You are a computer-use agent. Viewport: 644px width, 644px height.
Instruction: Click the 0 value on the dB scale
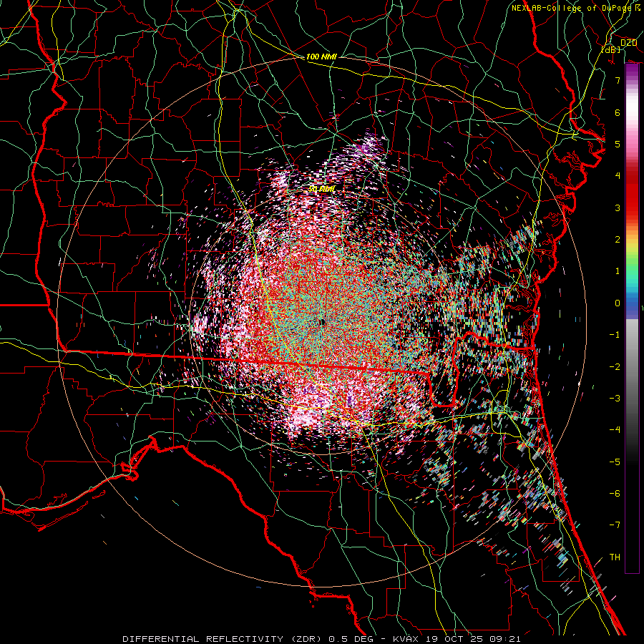coord(618,303)
